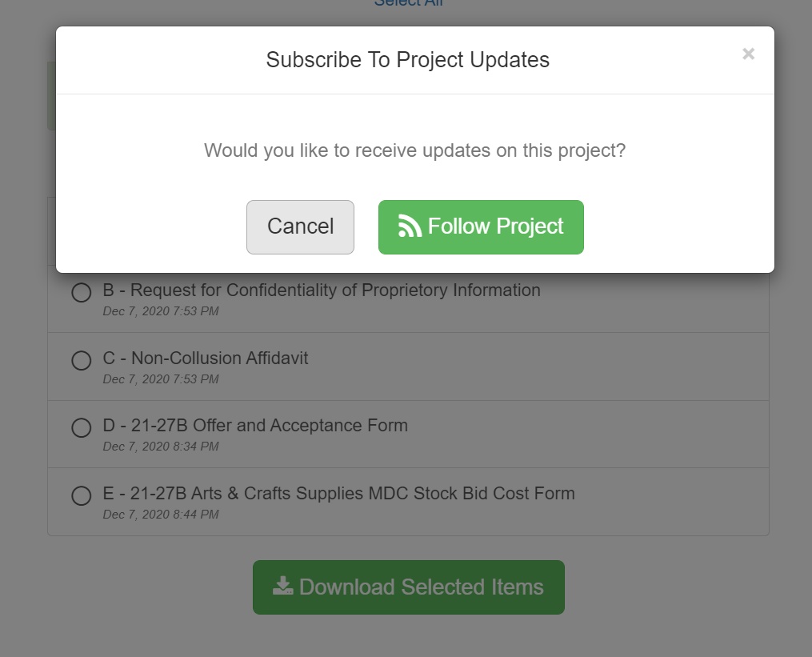Click the C - Non-Collusion Affidavit title
The width and height of the screenshot is (812, 657).
[x=206, y=358]
